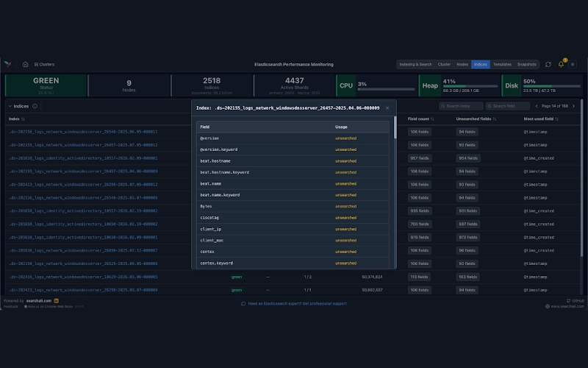Sort by the Most used field column icon

coord(556,119)
